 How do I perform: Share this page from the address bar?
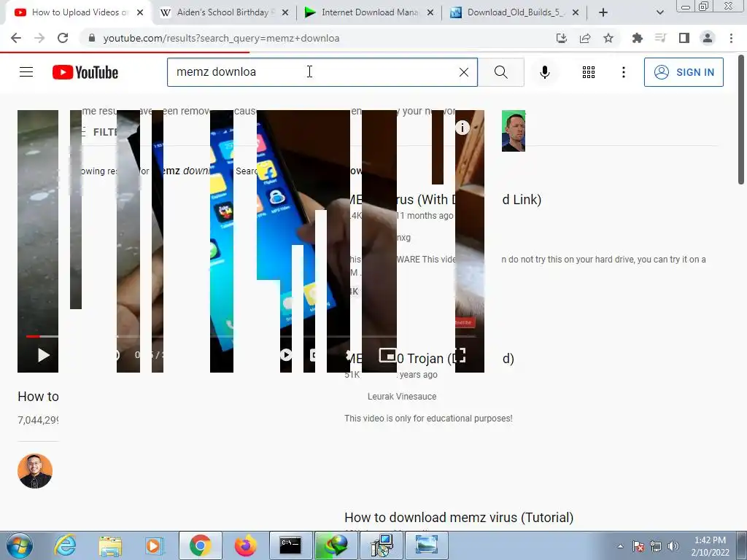point(585,38)
